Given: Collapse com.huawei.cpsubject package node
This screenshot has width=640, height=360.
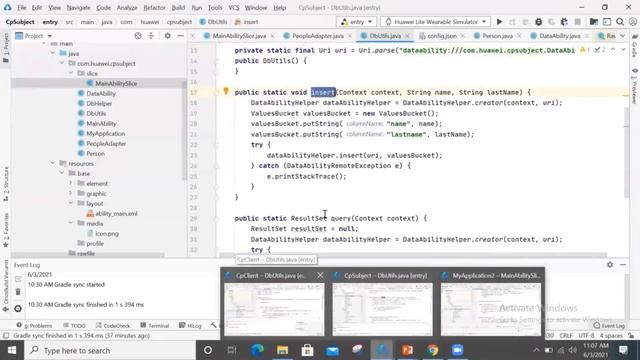Looking at the screenshot, I should click(62, 63).
